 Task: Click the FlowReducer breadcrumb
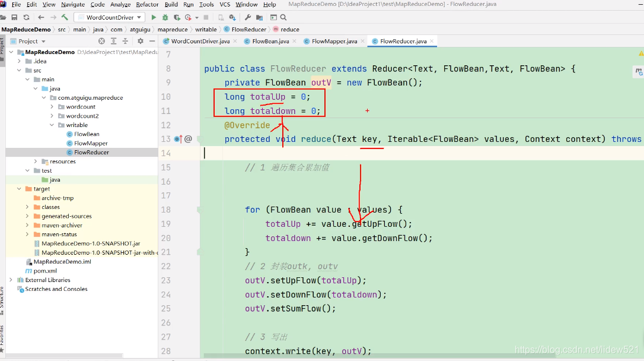pos(245,30)
